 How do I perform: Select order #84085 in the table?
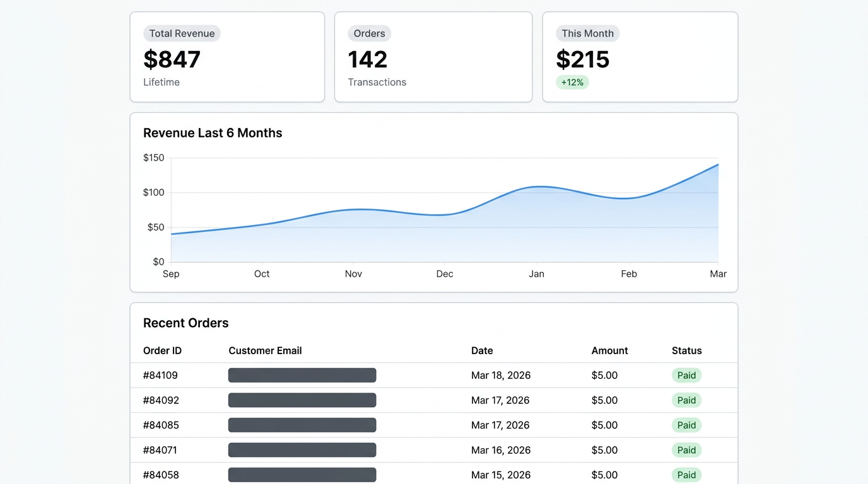click(160, 425)
